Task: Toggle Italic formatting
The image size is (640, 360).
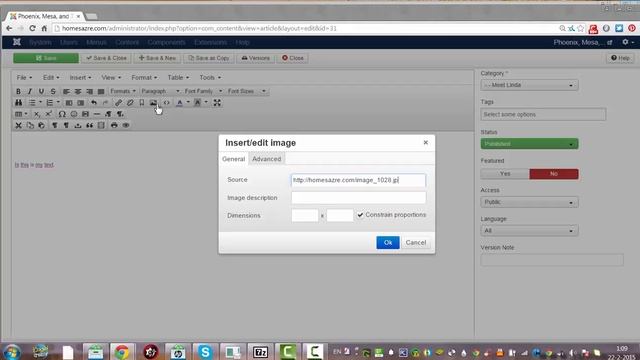Action: (x=30, y=91)
